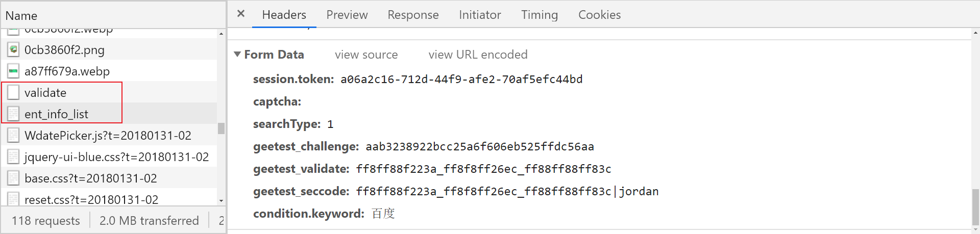
Task: Click the a87ff679a.webp file icon
Action: [13, 71]
